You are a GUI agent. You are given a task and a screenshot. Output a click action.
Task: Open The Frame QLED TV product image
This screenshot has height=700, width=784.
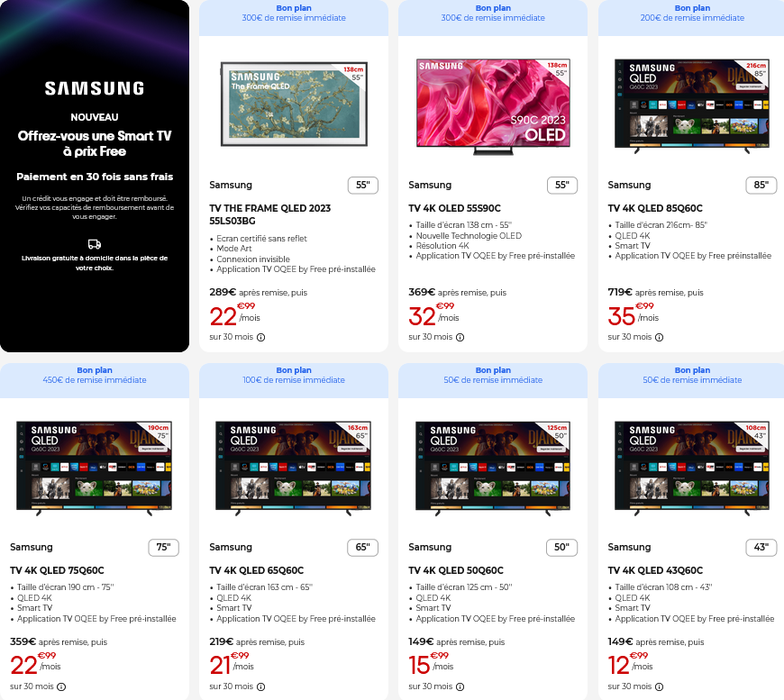pyautogui.click(x=294, y=105)
